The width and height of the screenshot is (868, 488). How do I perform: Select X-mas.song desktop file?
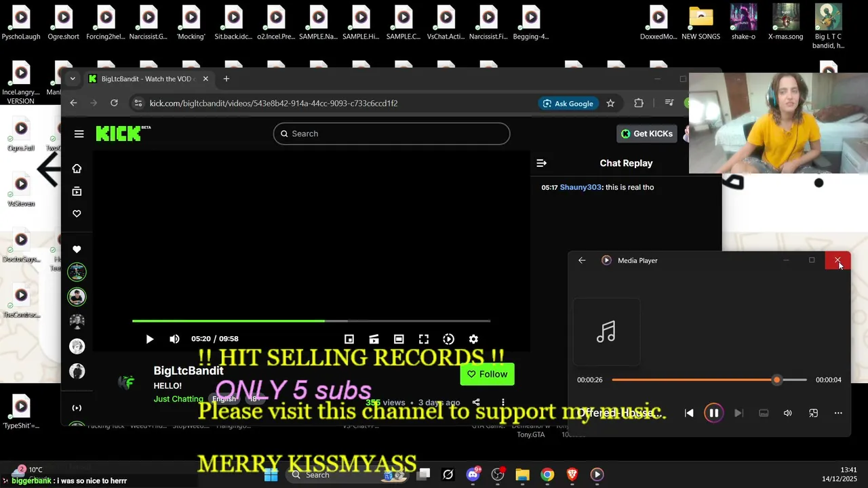(785, 24)
